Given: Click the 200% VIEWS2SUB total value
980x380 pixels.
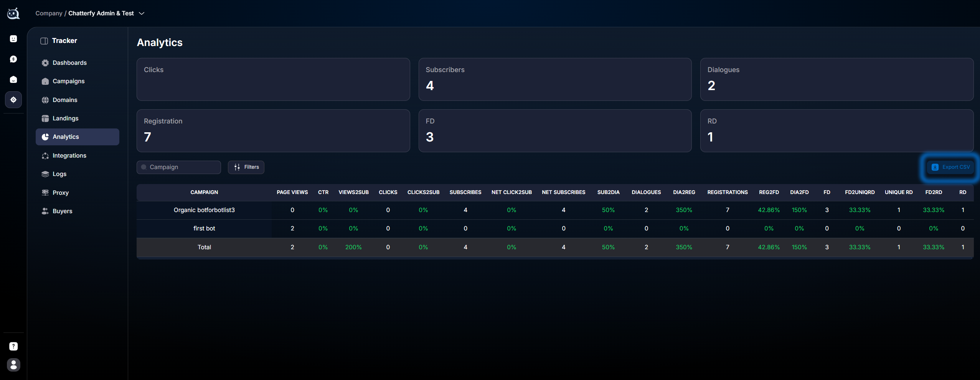Looking at the screenshot, I should point(353,247).
